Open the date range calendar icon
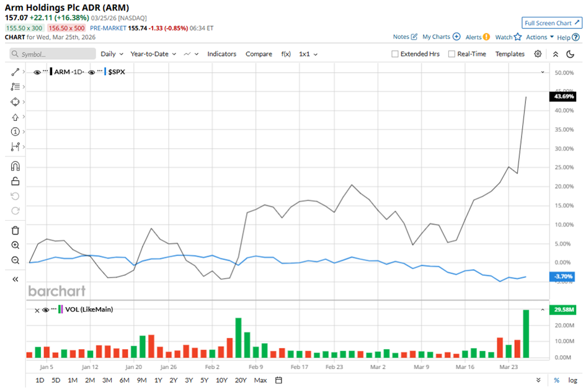Viewport: 583px width, 392px height. click(x=278, y=380)
